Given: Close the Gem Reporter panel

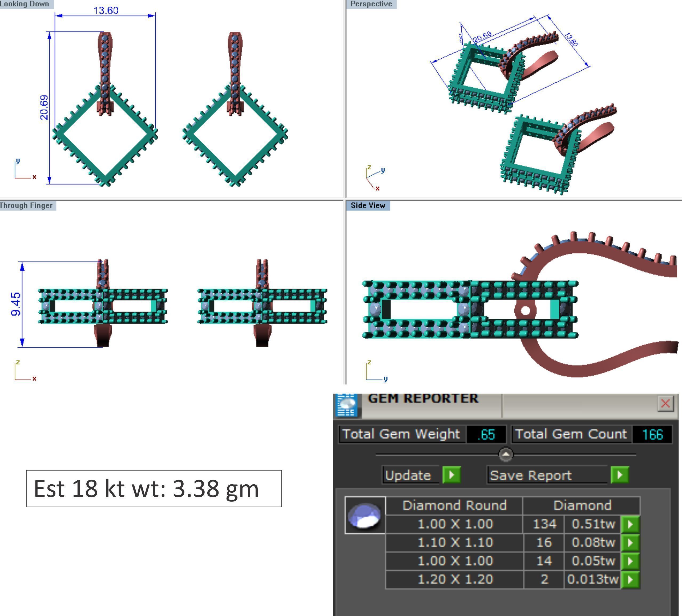Looking at the screenshot, I should 665,403.
